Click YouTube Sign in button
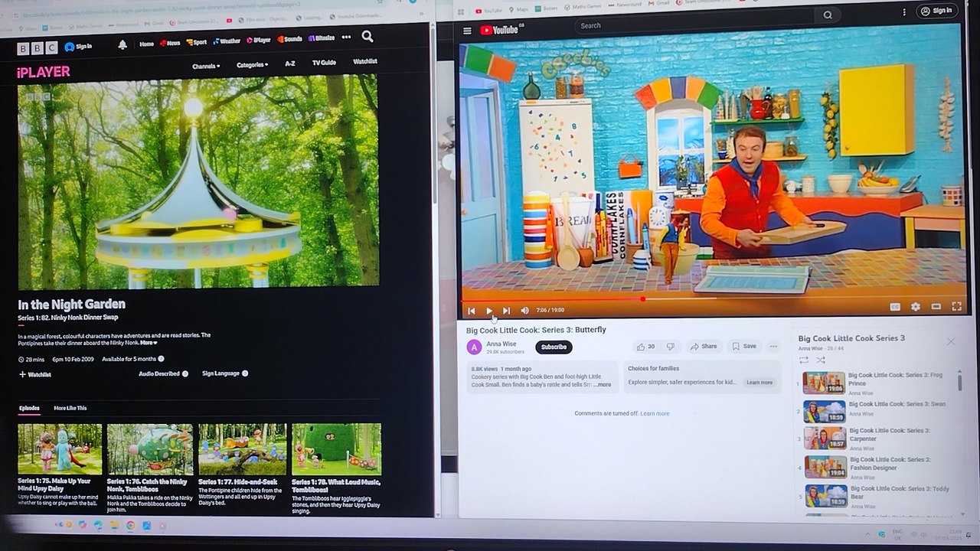Viewport: 980px width, 551px height. point(937,11)
